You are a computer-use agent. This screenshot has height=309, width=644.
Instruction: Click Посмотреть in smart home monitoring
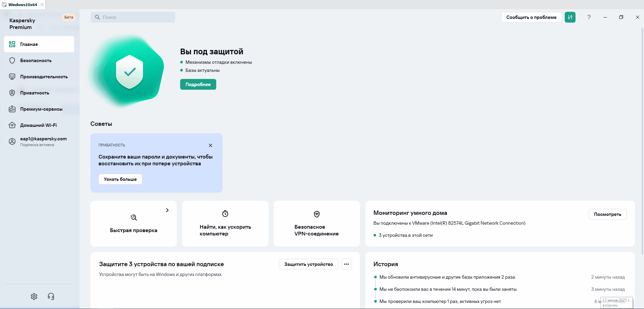point(608,214)
